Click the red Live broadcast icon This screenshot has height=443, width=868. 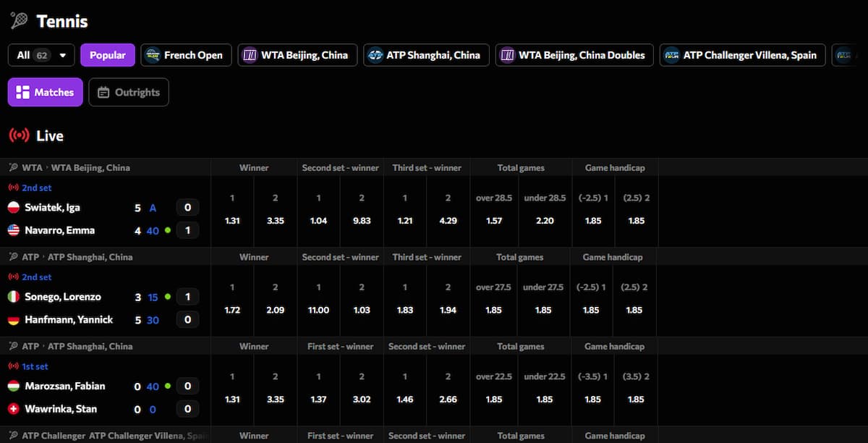coord(19,136)
